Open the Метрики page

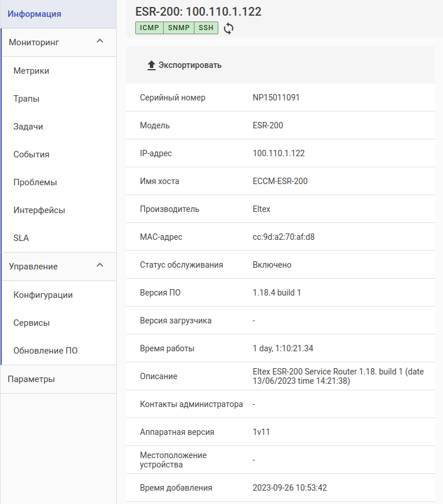tap(31, 71)
